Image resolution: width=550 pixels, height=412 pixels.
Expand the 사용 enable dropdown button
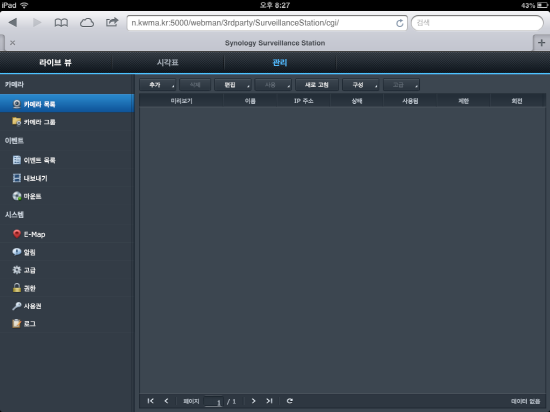273,85
